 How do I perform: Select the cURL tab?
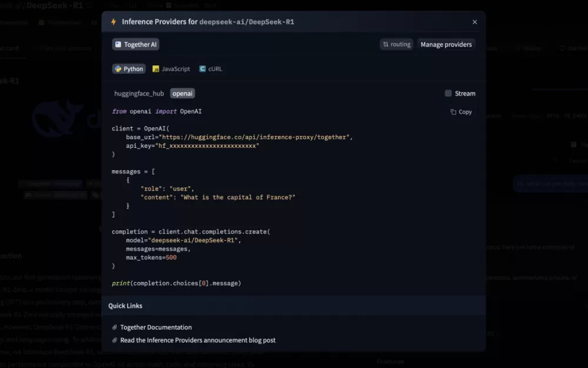[211, 69]
